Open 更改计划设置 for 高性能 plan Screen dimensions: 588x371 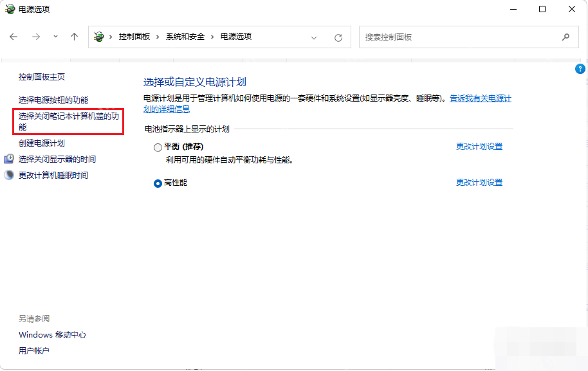(x=479, y=183)
